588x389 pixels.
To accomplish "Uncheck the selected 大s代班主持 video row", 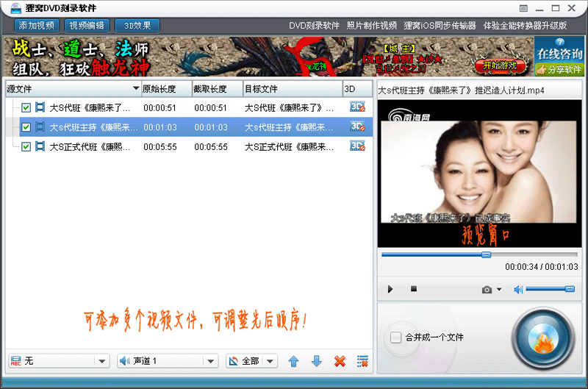I will (26, 127).
